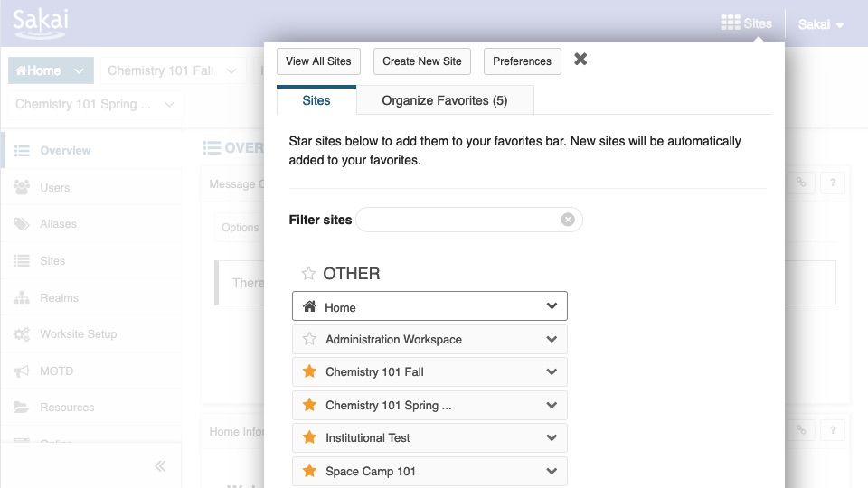Open the Space Camp 101 site link
Screen dimensions: 868x488
pyautogui.click(x=371, y=472)
